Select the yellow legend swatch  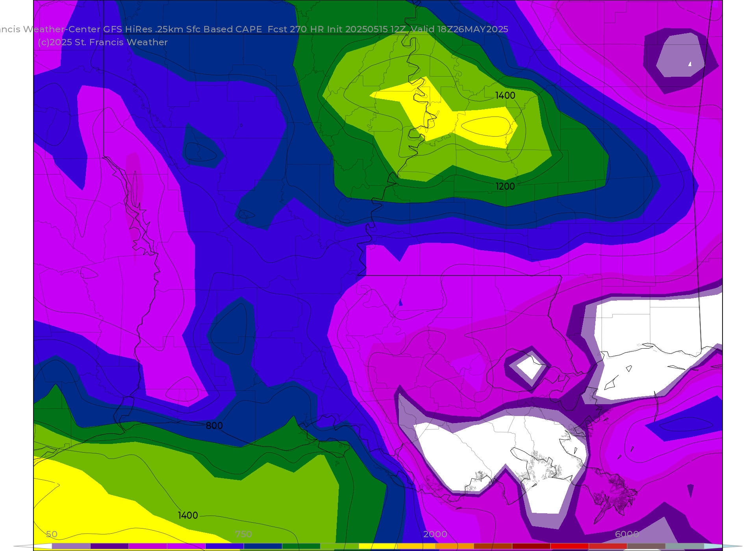click(x=378, y=546)
